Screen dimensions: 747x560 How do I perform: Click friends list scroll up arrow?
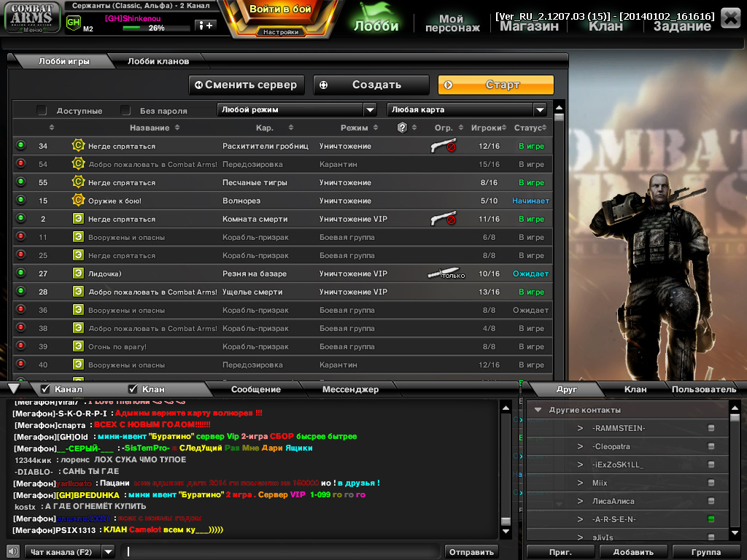point(735,408)
